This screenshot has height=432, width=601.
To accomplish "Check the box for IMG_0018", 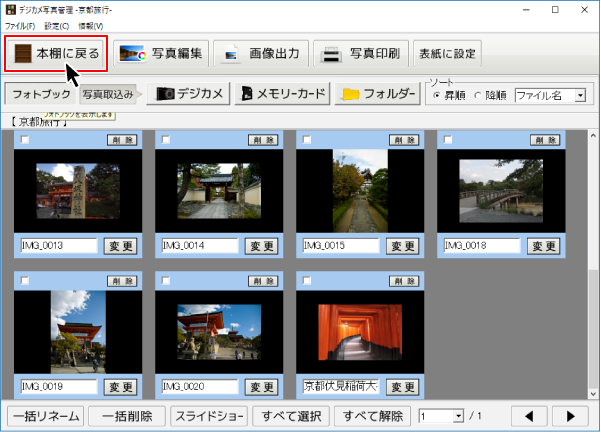I will pyautogui.click(x=448, y=140).
